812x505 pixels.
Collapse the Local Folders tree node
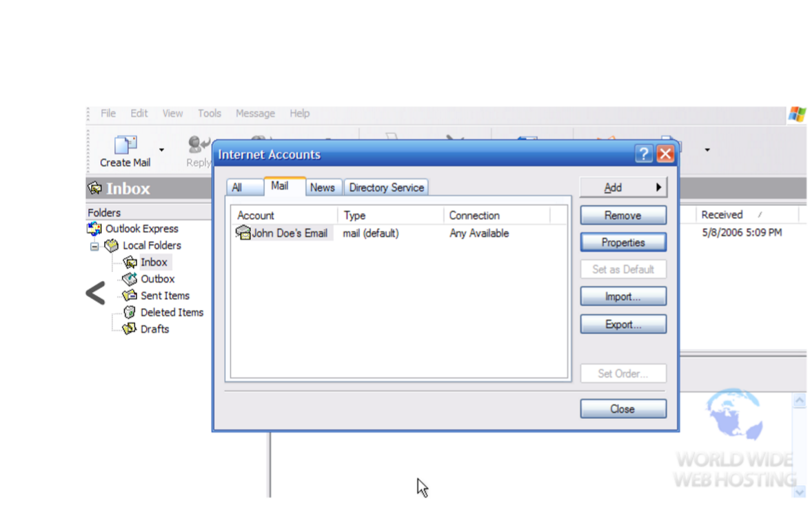94,246
